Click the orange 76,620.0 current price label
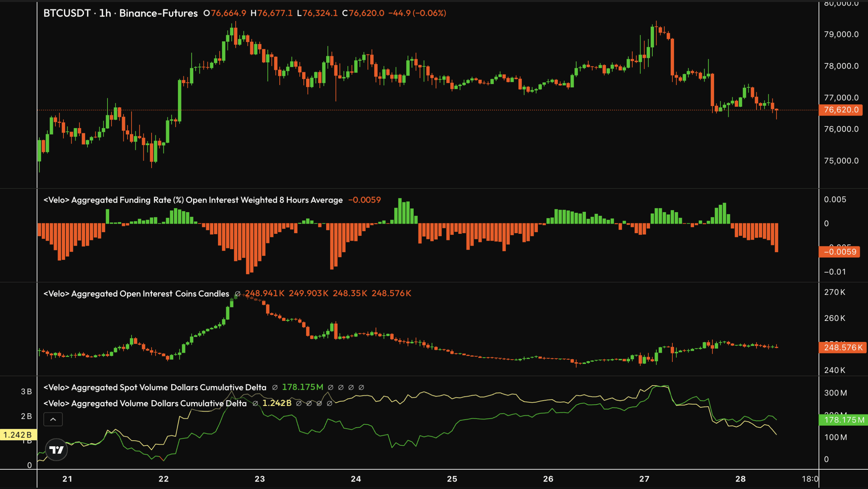This screenshot has height=489, width=868. 841,110
